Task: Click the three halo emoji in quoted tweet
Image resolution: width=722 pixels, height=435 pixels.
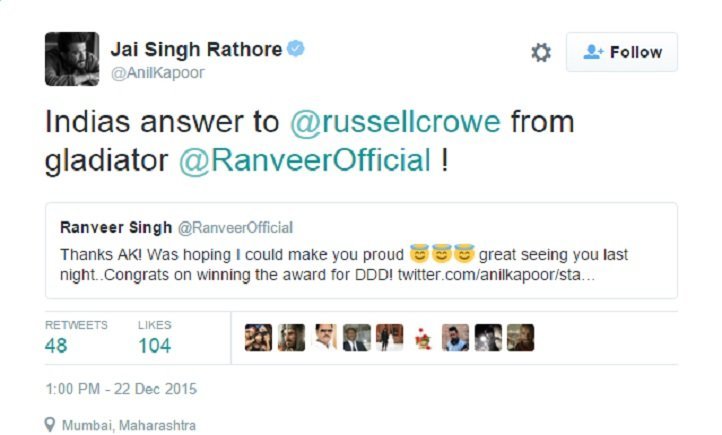Action: (442, 254)
